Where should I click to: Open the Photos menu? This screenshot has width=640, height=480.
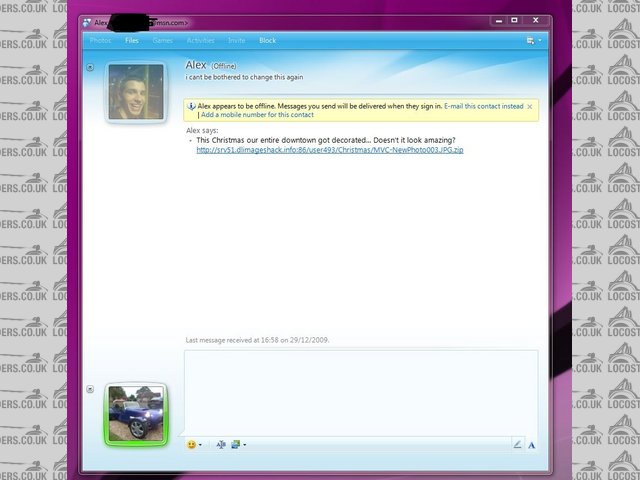point(100,41)
